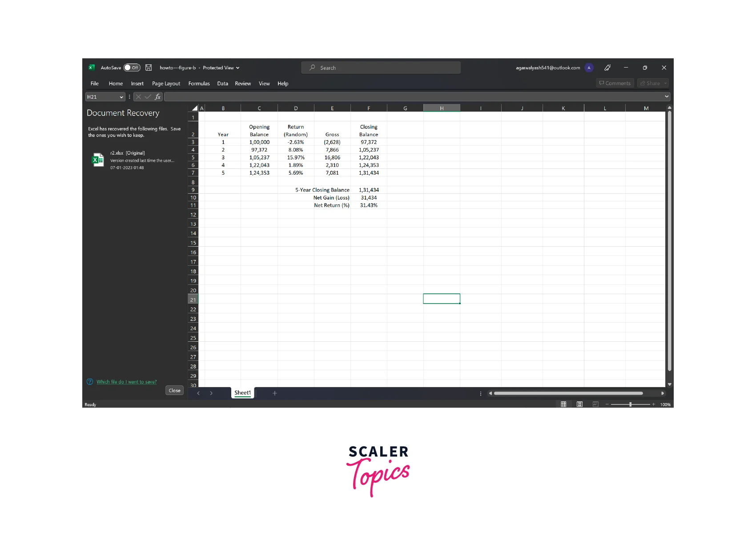Click the Insert Function fx icon
Screen dimensions: 756x543
[x=157, y=97]
